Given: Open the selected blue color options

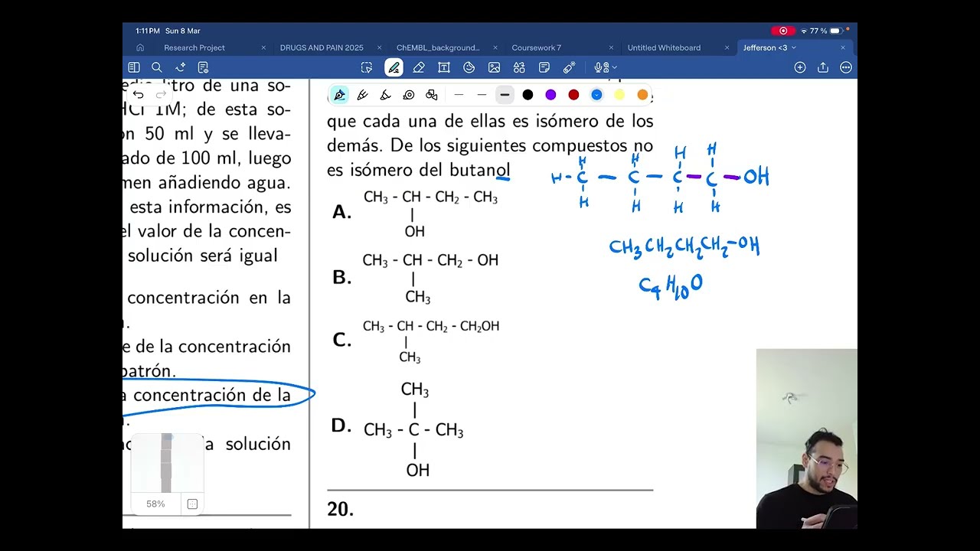Looking at the screenshot, I should click(x=596, y=95).
